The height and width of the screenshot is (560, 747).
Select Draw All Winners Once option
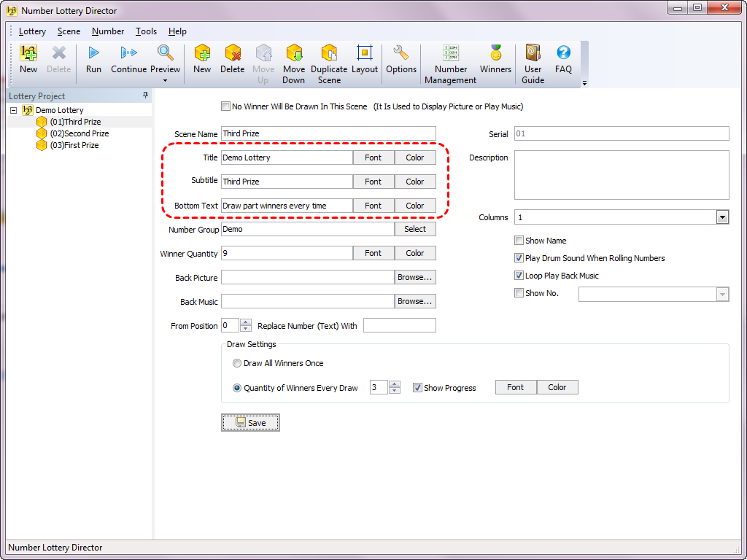tap(237, 363)
